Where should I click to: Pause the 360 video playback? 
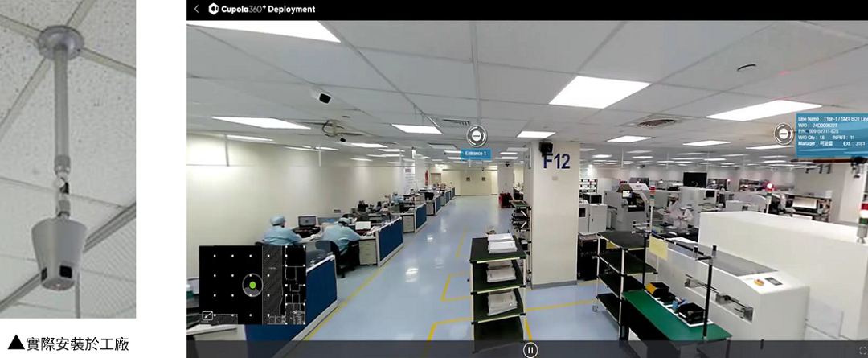pos(530,350)
